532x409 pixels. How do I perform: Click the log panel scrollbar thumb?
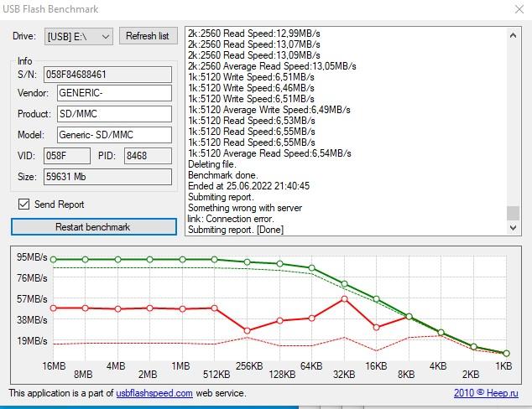513,214
